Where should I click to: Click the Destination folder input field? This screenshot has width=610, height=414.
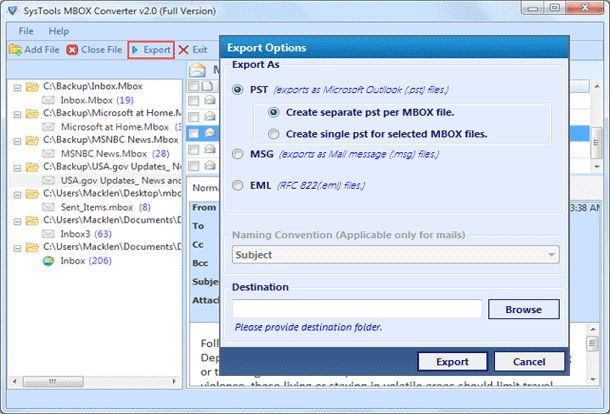pos(357,309)
